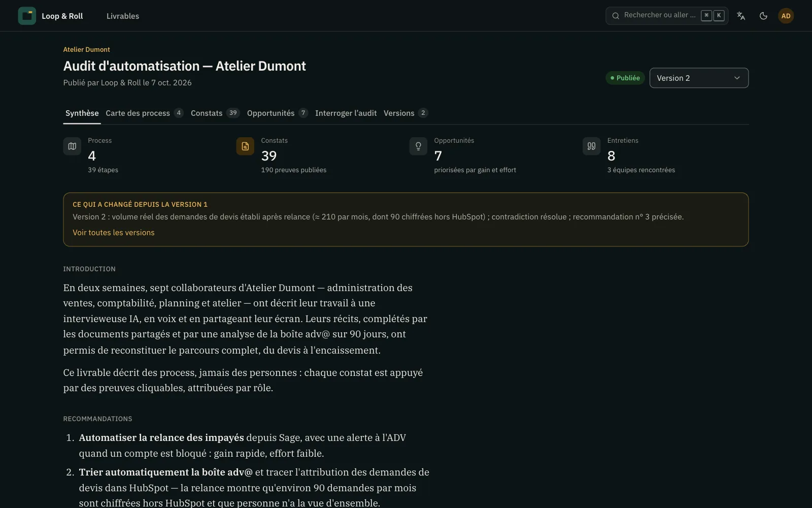The height and width of the screenshot is (508, 812).
Task: Open the language translation icon
Action: tap(741, 16)
